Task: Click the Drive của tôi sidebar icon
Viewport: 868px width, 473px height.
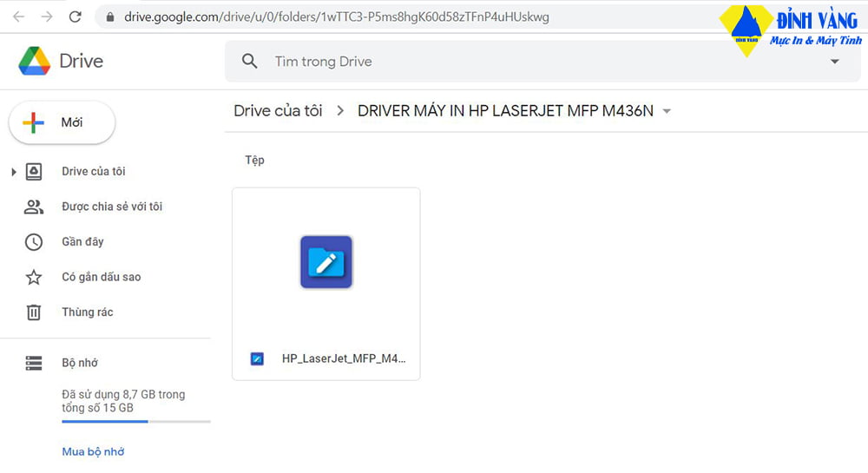Action: pyautogui.click(x=34, y=172)
